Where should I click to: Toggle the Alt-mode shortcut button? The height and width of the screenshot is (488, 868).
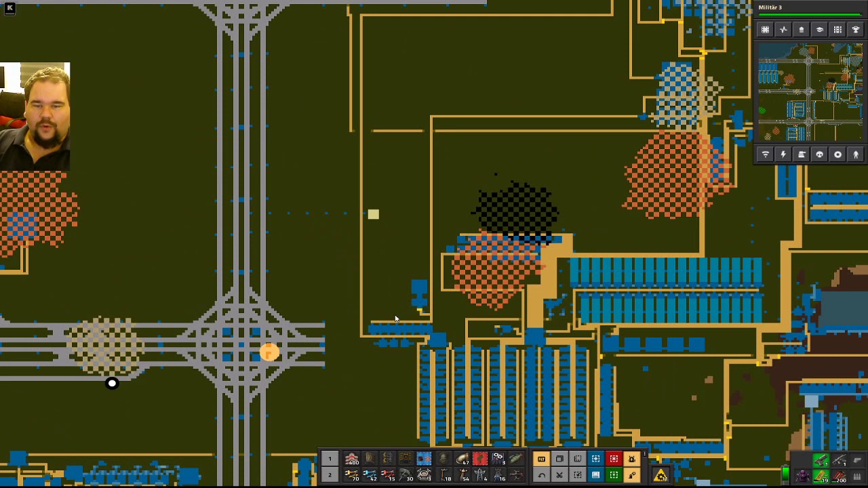[x=542, y=459]
